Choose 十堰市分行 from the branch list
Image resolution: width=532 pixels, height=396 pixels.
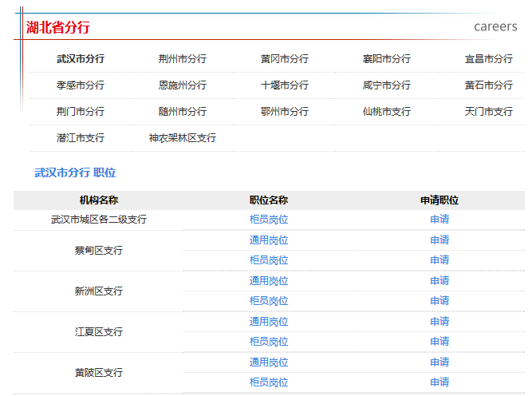pyautogui.click(x=284, y=85)
